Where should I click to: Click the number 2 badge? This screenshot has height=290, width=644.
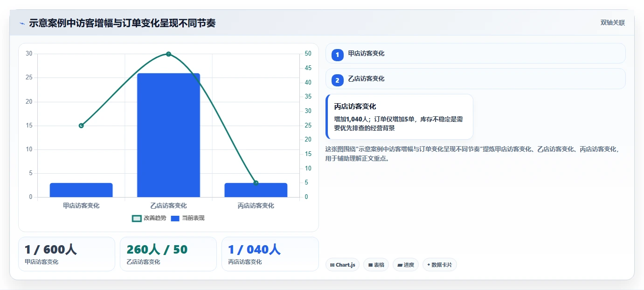337,80
